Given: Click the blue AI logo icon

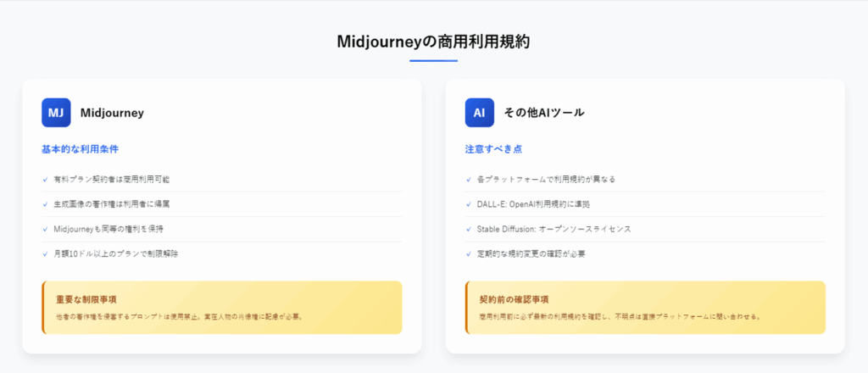Looking at the screenshot, I should point(480,113).
